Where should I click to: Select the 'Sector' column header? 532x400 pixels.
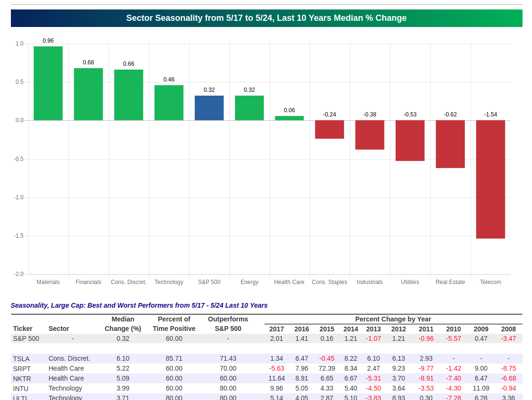[x=59, y=329]
